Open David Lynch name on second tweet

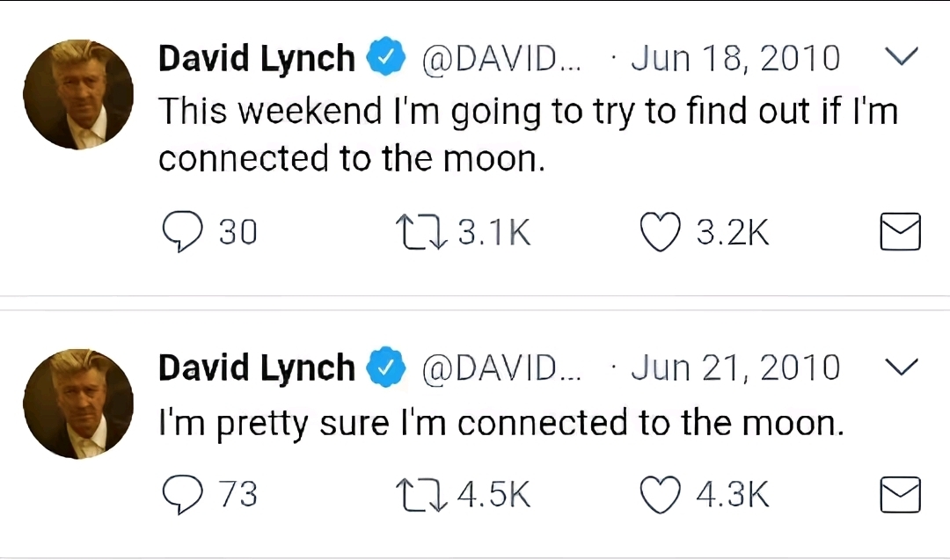tap(256, 367)
